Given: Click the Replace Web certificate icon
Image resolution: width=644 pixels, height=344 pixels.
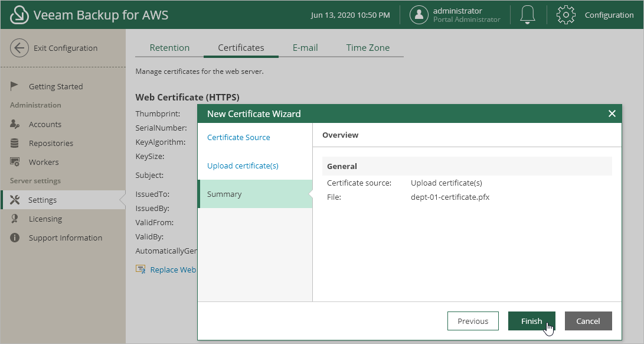Looking at the screenshot, I should pyautogui.click(x=140, y=269).
